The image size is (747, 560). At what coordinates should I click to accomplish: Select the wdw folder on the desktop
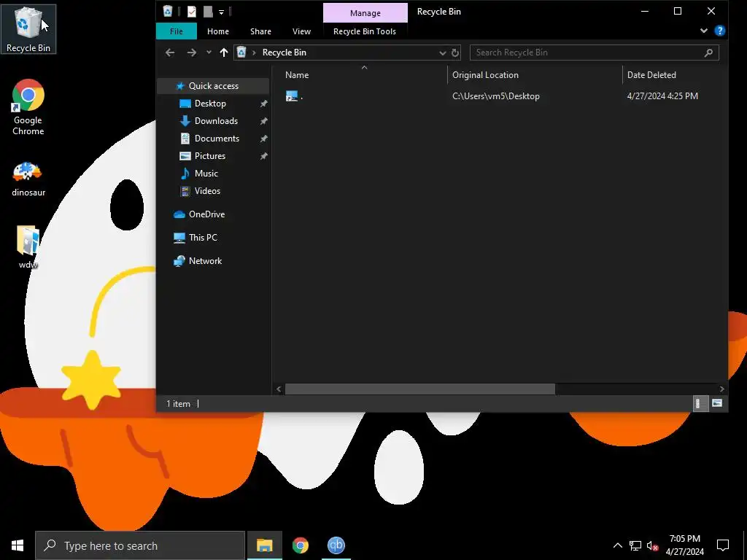pos(28,246)
